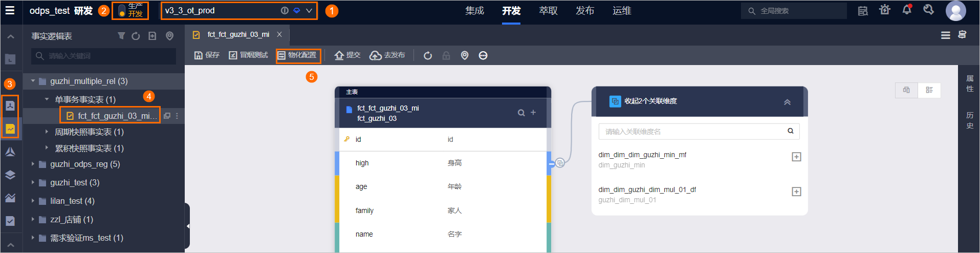Expand the 周期快照事实表 node
This screenshot has height=253, width=980.
pyautogui.click(x=47, y=132)
